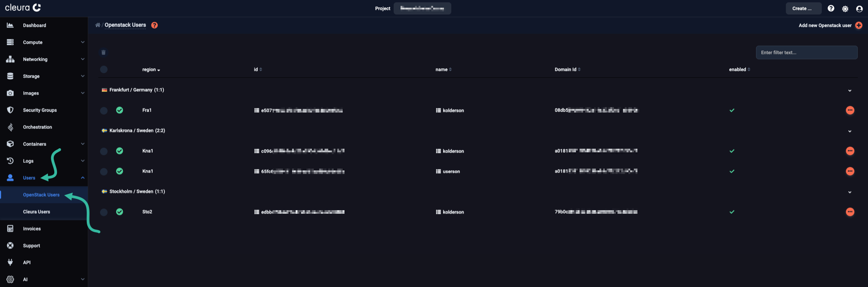
Task: Click the Dashboard chart icon in sidebar
Action: pyautogui.click(x=10, y=25)
